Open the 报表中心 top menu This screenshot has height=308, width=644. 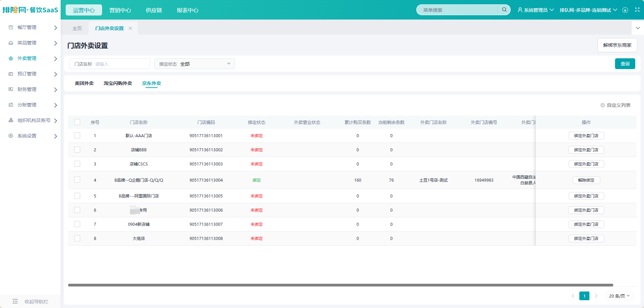tap(188, 10)
